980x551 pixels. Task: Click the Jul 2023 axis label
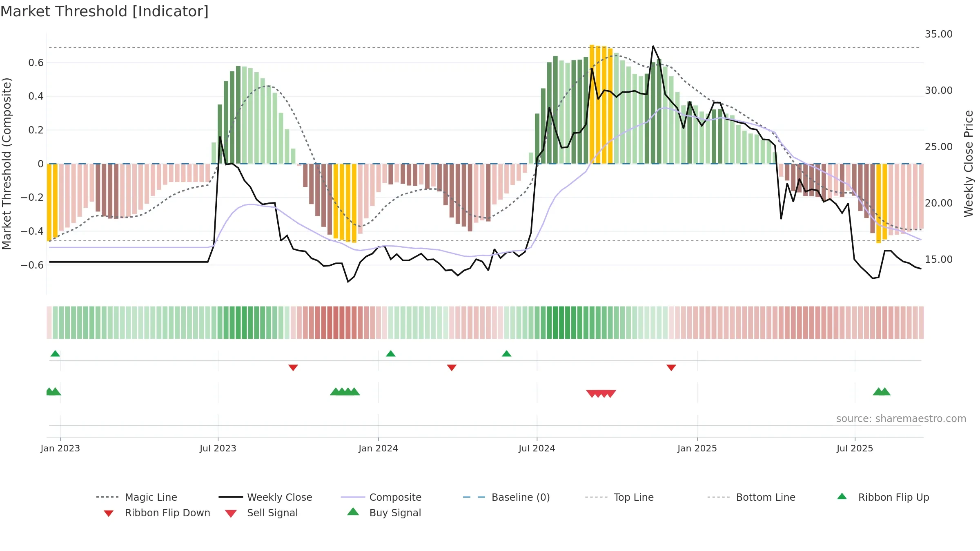click(x=218, y=448)
